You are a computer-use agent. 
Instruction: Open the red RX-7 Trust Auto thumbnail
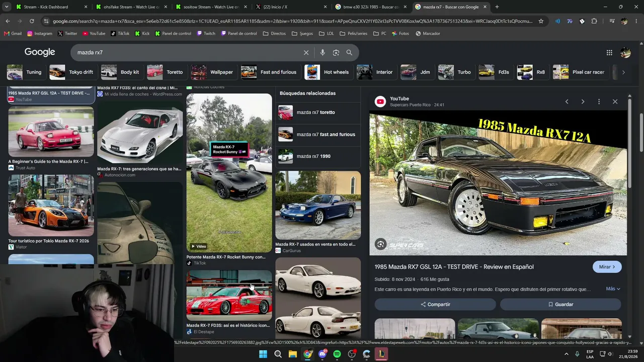(51, 132)
